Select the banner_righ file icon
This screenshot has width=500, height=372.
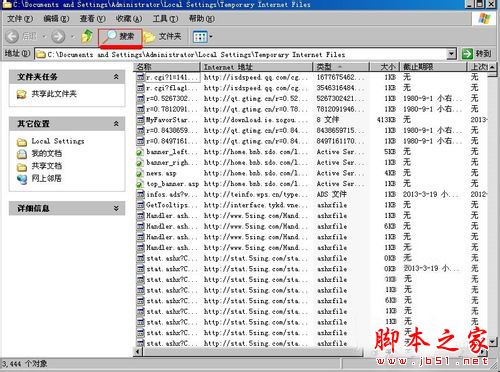(140, 163)
